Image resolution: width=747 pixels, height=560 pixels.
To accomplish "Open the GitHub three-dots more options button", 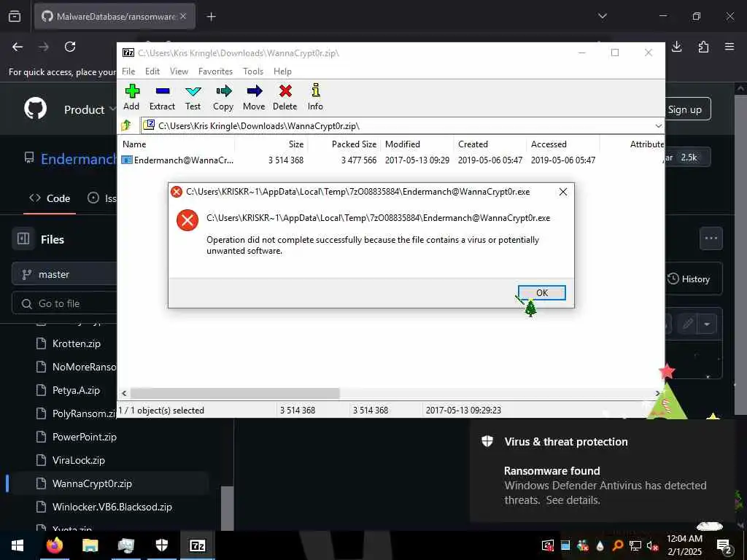I will [711, 238].
